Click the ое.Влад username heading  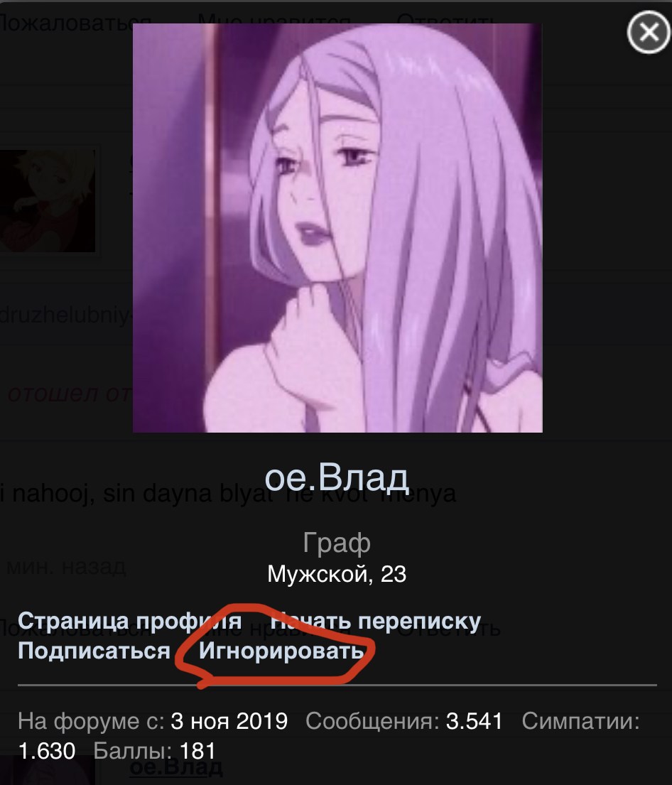[337, 477]
